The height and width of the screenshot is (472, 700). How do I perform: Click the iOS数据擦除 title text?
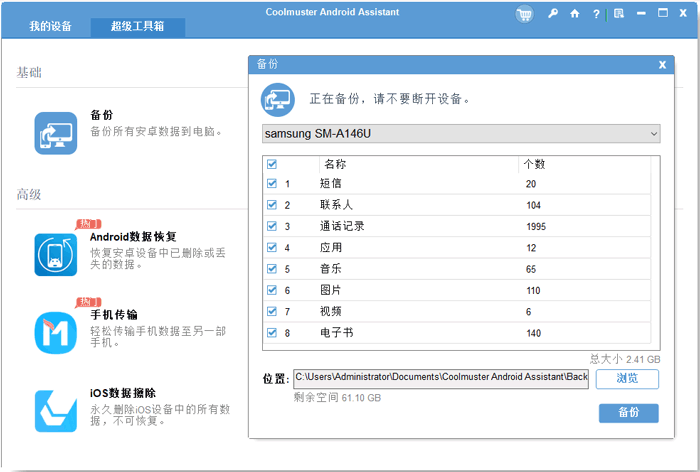click(123, 393)
